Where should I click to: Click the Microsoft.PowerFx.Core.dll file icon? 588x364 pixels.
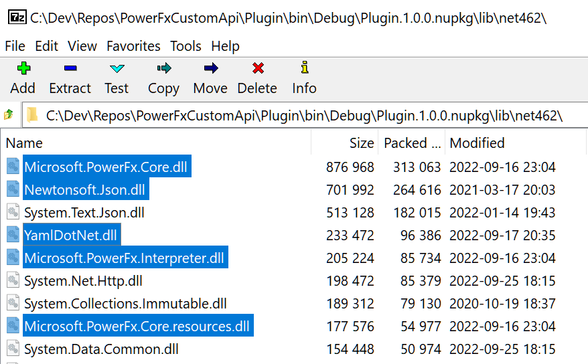tap(13, 166)
